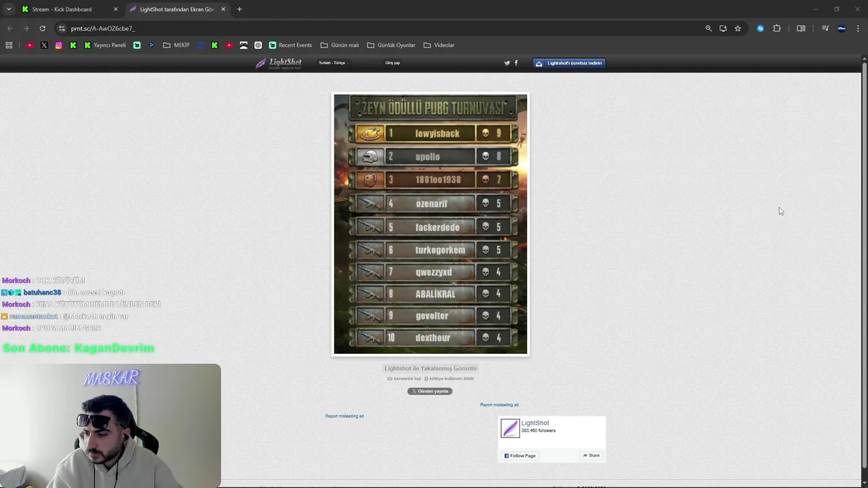Click the Giriş yap sign-in link
The width and height of the screenshot is (868, 488).
[x=393, y=63]
